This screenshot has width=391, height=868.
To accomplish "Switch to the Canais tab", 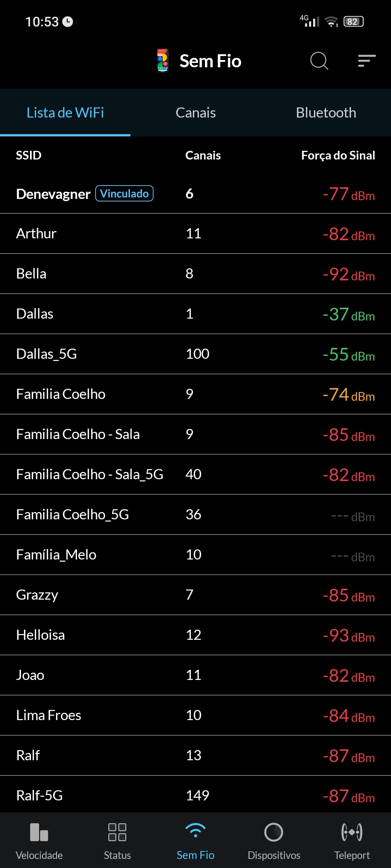I will point(195,113).
